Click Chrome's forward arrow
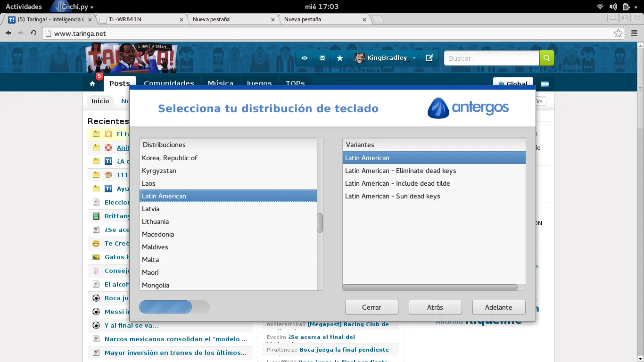Image resolution: width=644 pixels, height=362 pixels. 21,33
